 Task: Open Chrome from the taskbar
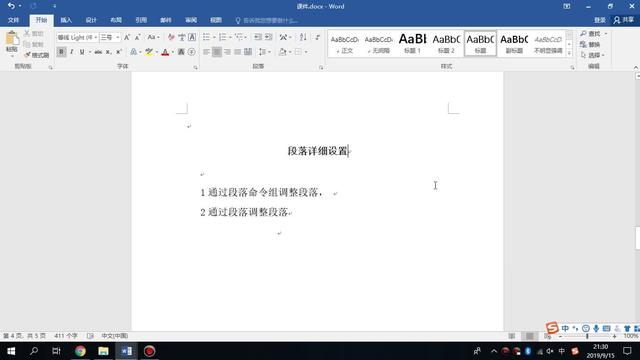click(80, 351)
